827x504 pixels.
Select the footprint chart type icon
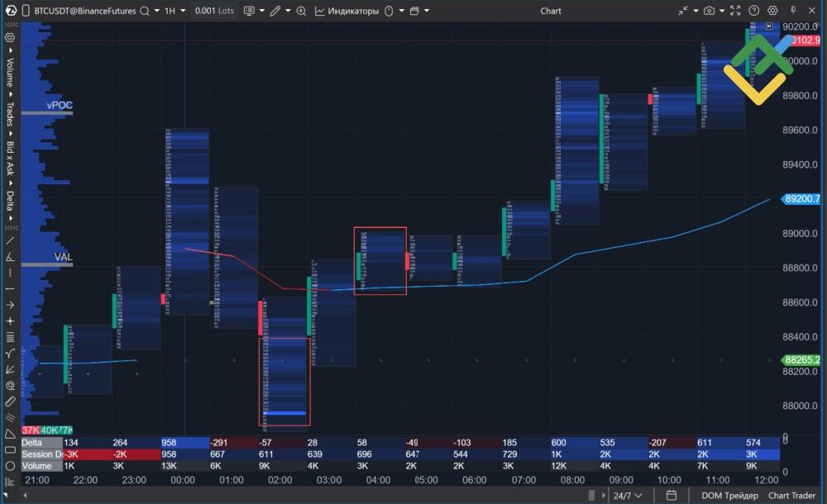[x=248, y=11]
